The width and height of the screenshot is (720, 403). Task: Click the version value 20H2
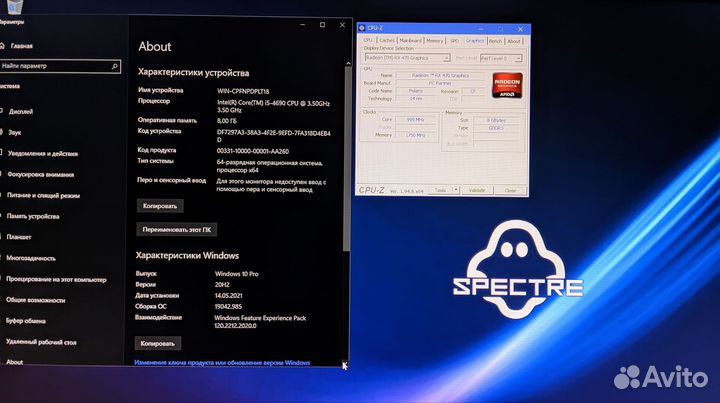click(222, 285)
